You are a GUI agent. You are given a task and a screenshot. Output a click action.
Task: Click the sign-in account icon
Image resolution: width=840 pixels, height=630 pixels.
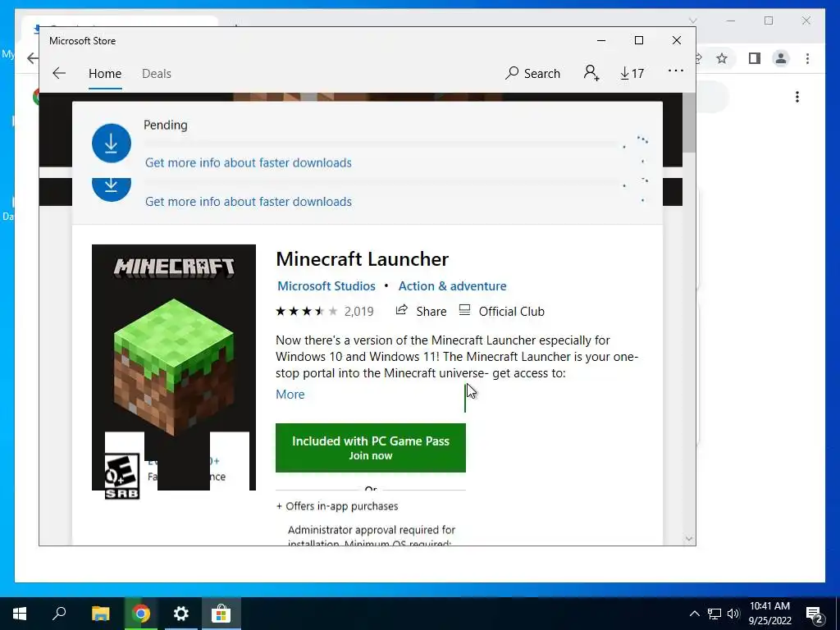tap(591, 73)
